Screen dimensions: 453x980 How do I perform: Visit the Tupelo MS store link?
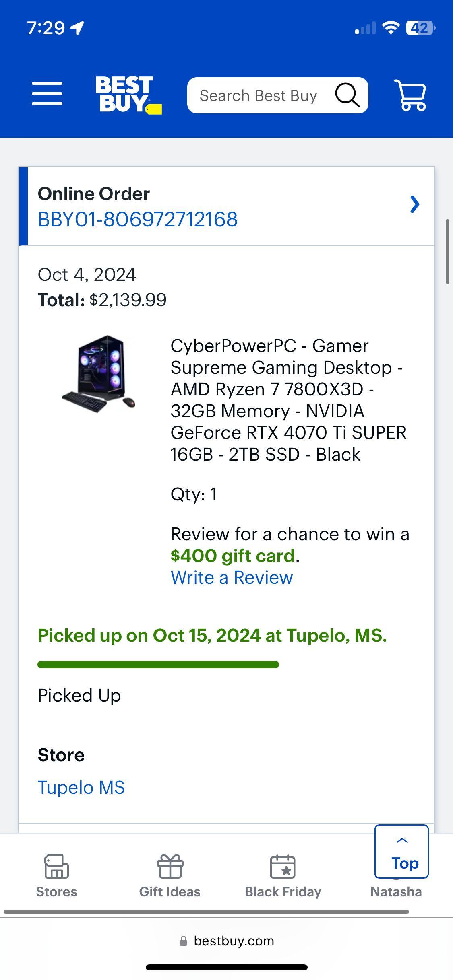81,786
